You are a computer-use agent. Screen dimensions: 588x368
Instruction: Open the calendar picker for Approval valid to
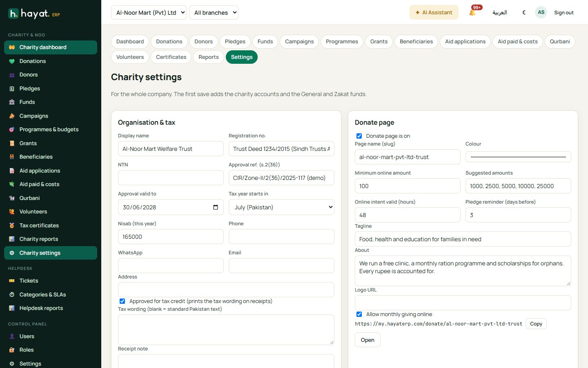pyautogui.click(x=216, y=207)
